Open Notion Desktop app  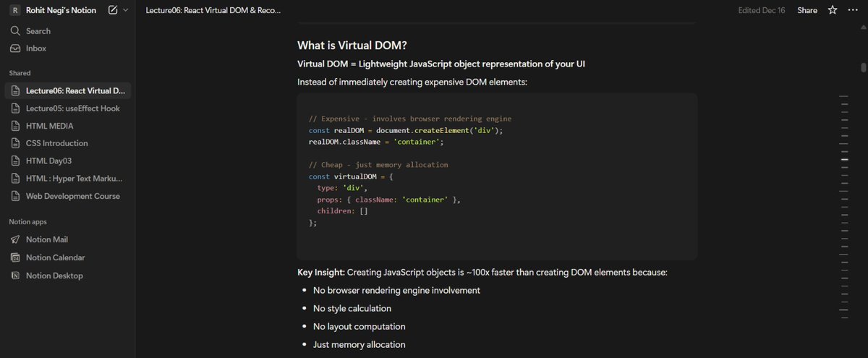[x=67, y=276]
